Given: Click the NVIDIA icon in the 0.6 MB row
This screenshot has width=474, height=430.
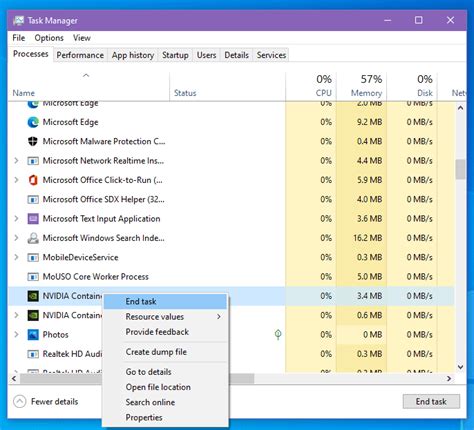Looking at the screenshot, I should click(33, 315).
